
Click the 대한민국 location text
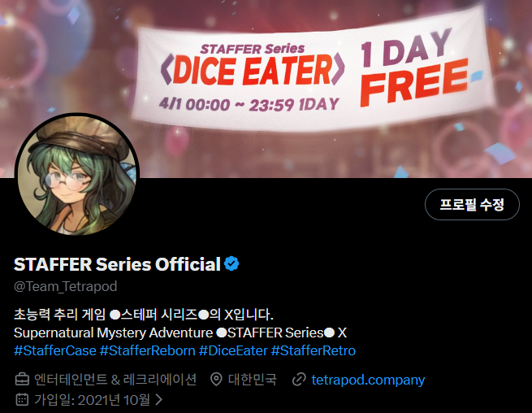252,380
